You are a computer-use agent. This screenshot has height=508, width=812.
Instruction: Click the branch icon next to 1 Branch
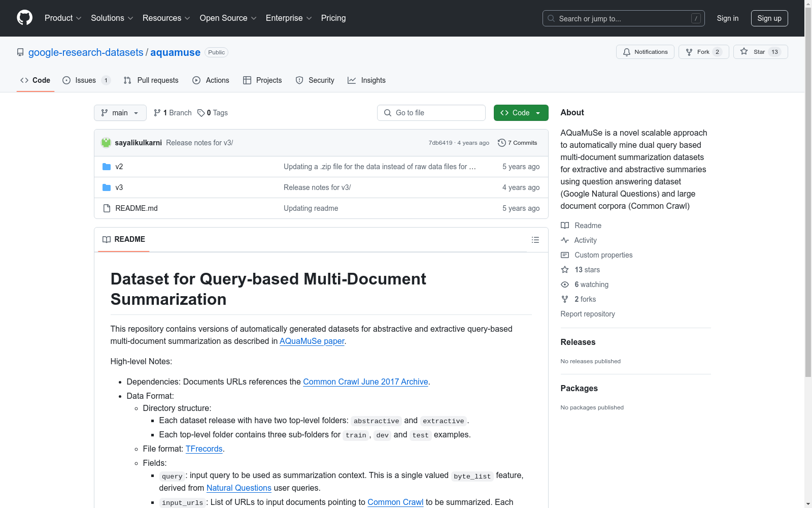157,113
